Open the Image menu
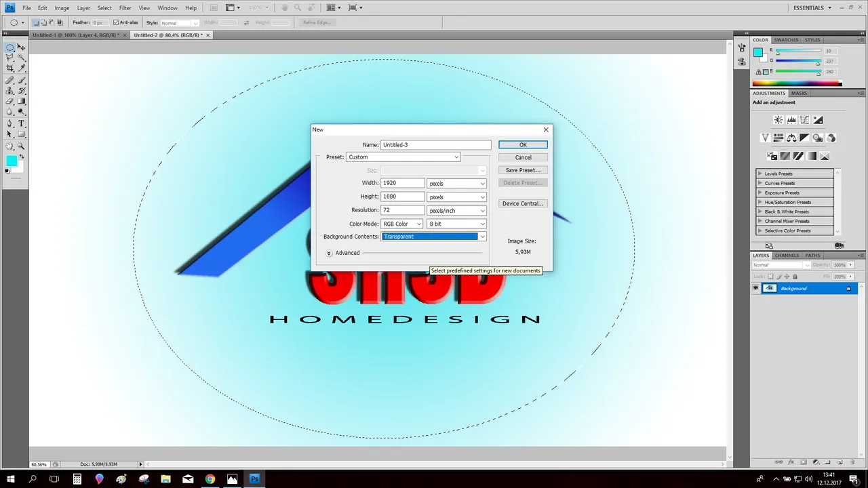868x488 pixels. [x=62, y=8]
